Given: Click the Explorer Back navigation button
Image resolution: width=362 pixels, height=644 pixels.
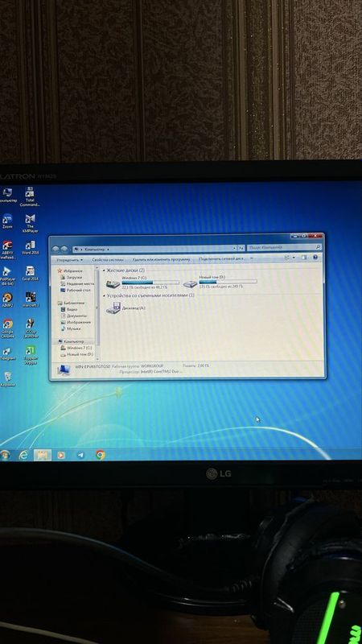Looking at the screenshot, I should pos(56,250).
